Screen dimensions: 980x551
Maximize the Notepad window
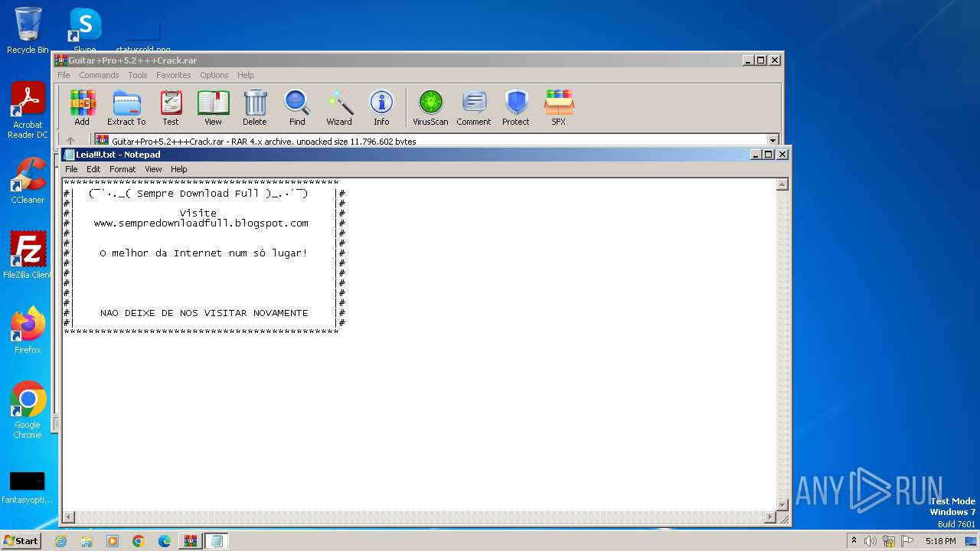pyautogui.click(x=769, y=155)
